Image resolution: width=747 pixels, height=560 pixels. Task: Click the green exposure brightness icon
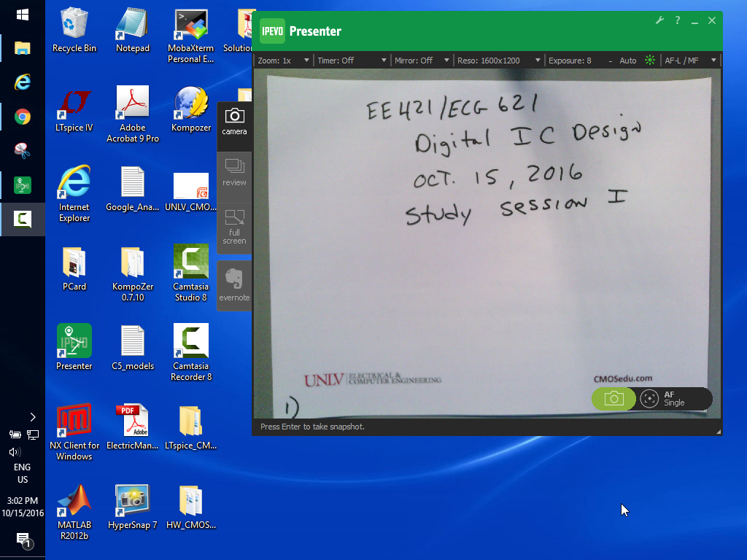tap(650, 60)
